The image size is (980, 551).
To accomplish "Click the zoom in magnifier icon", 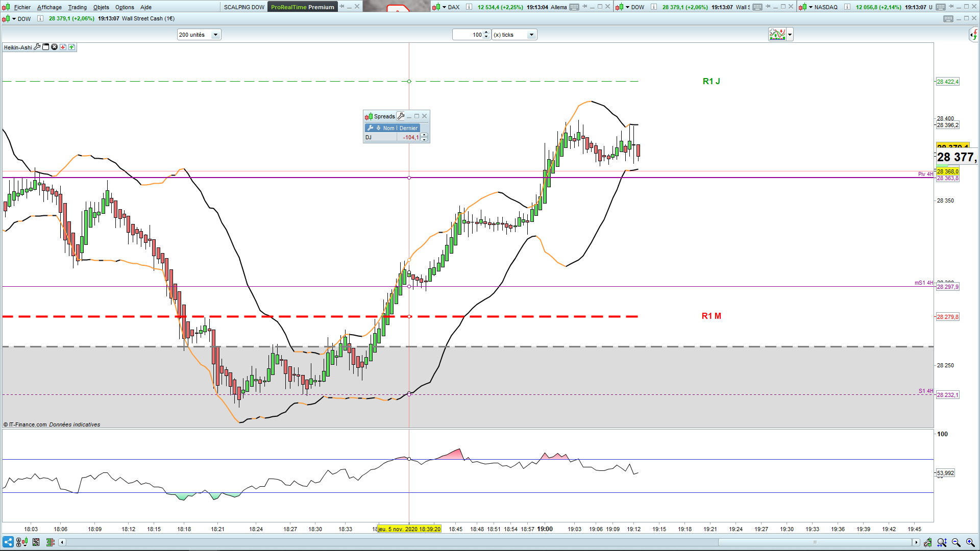I will point(970,542).
